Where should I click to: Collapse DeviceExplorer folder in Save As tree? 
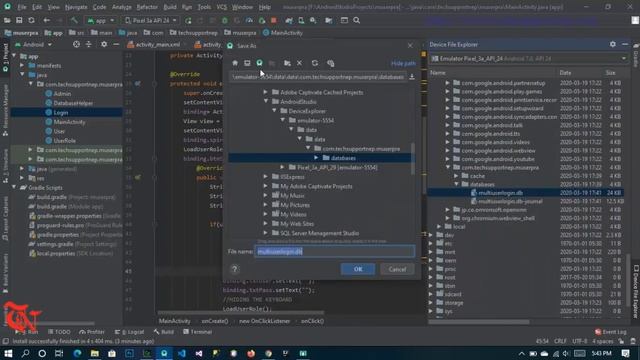[x=274, y=111]
